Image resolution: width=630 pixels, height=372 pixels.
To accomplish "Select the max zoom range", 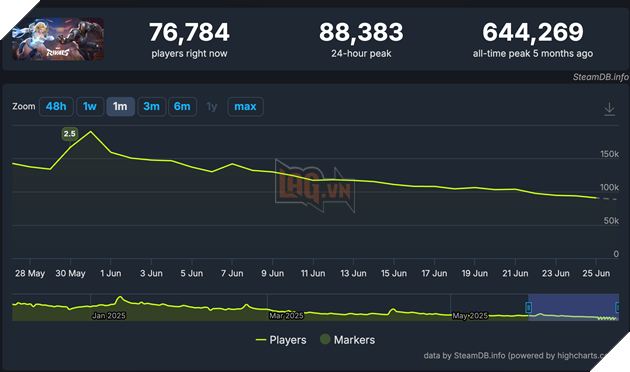I will (245, 106).
